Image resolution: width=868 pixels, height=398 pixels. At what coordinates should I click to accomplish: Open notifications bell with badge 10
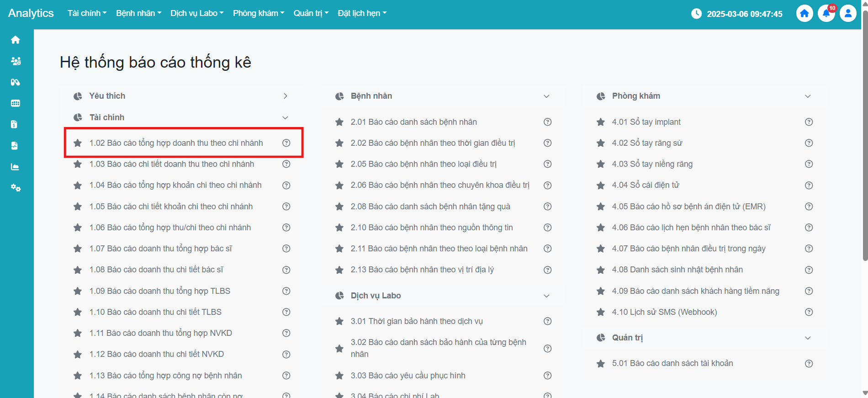click(x=826, y=13)
